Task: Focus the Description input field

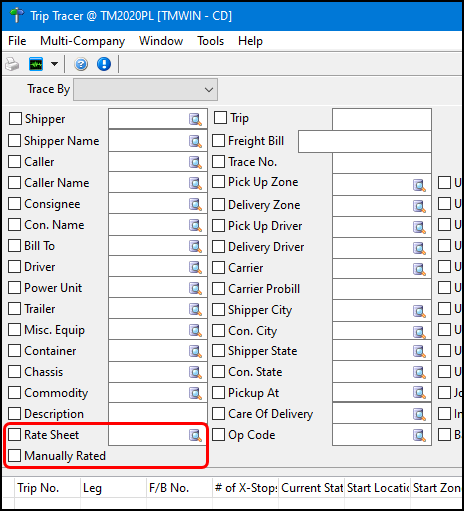Action: (x=158, y=414)
